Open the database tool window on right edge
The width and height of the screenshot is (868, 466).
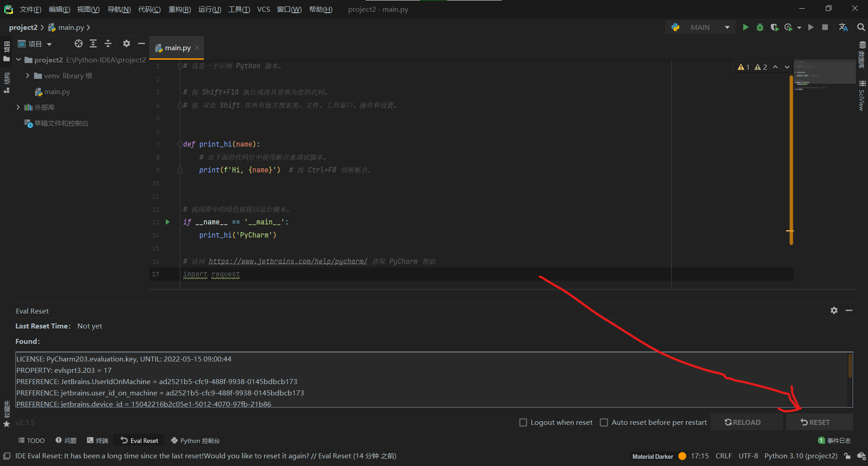862,54
